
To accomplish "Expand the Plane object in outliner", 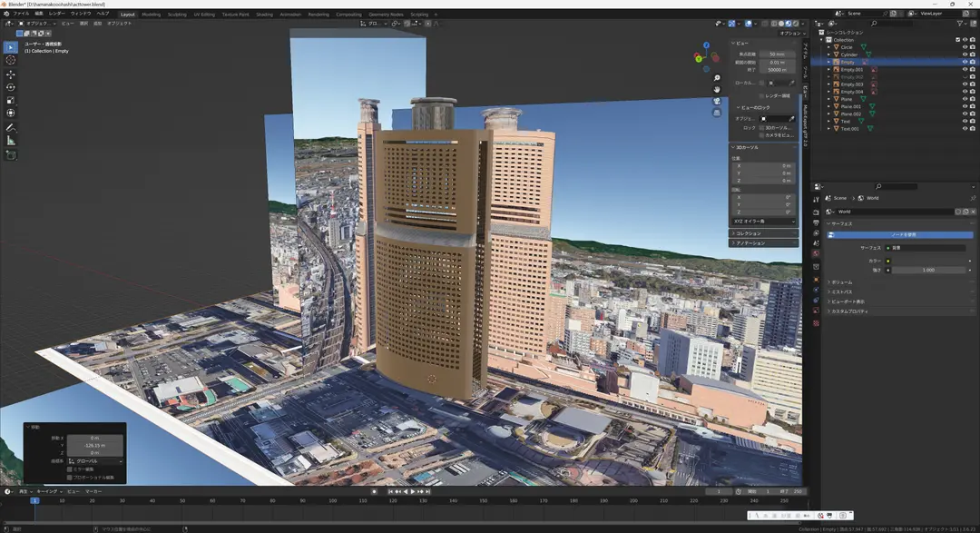I will [829, 100].
